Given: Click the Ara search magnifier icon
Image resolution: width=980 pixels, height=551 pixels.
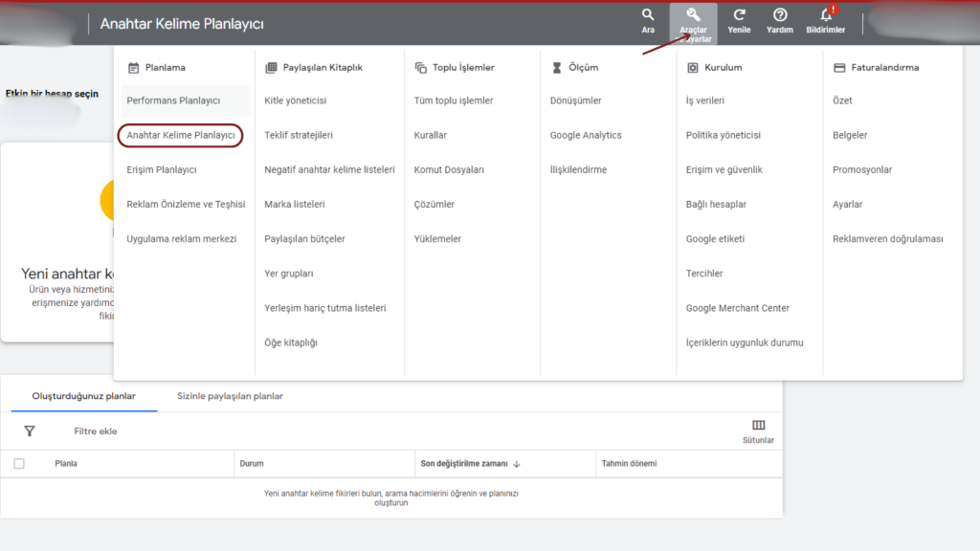Looking at the screenshot, I should 648,15.
